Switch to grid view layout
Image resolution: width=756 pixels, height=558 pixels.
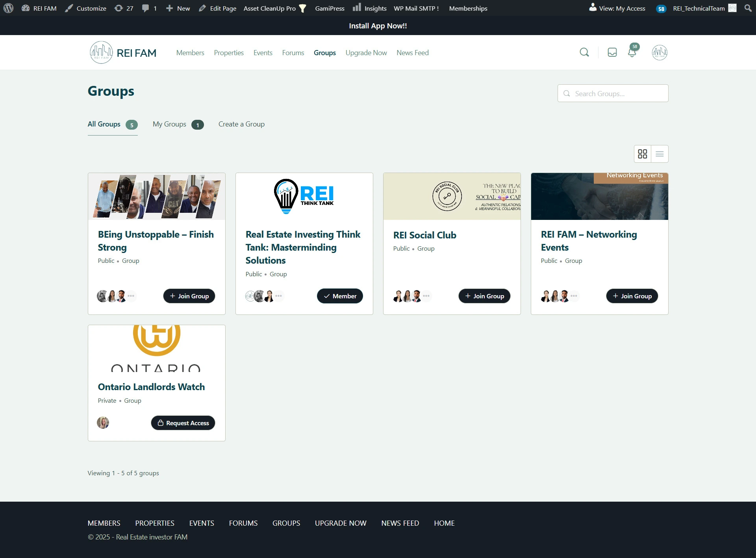[x=643, y=154]
